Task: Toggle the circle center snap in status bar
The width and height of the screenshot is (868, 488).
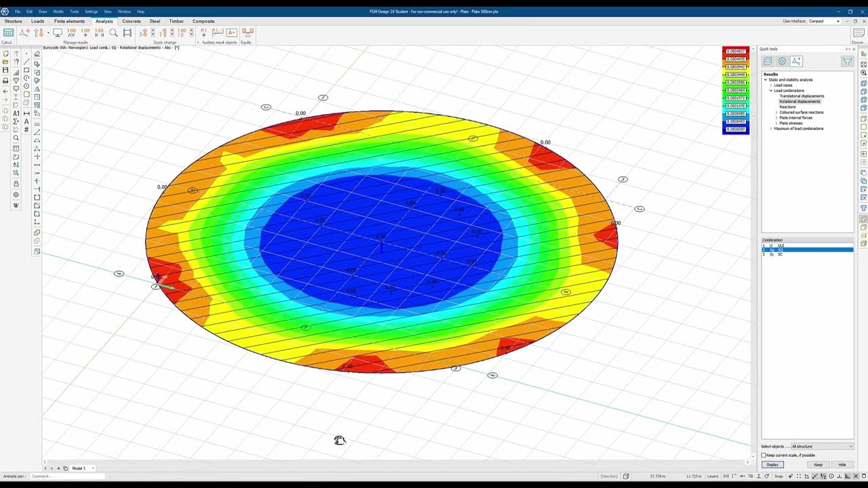Action: tap(831, 476)
